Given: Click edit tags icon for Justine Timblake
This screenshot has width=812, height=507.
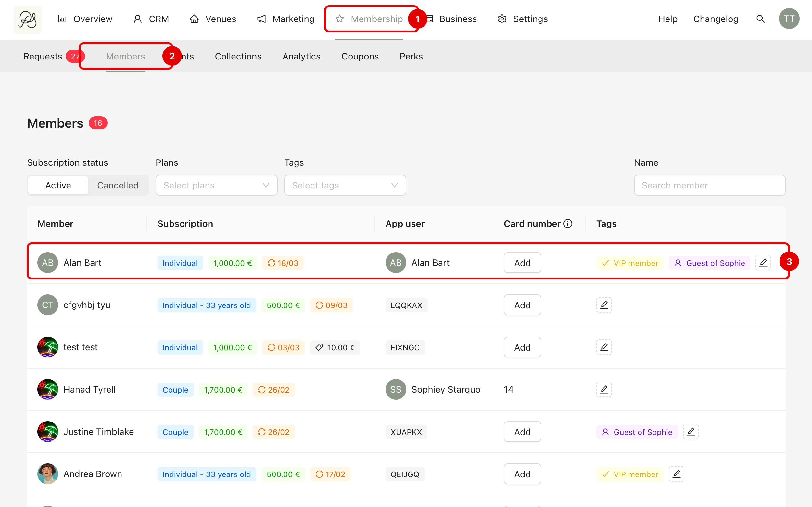Looking at the screenshot, I should pos(691,432).
